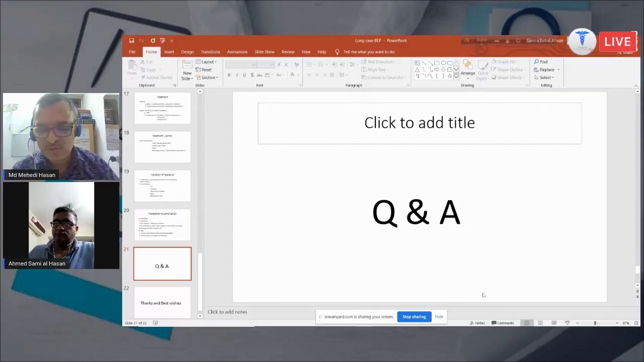644x362 pixels.
Task: Toggle Strikethrough formatting
Action: pos(260,75)
